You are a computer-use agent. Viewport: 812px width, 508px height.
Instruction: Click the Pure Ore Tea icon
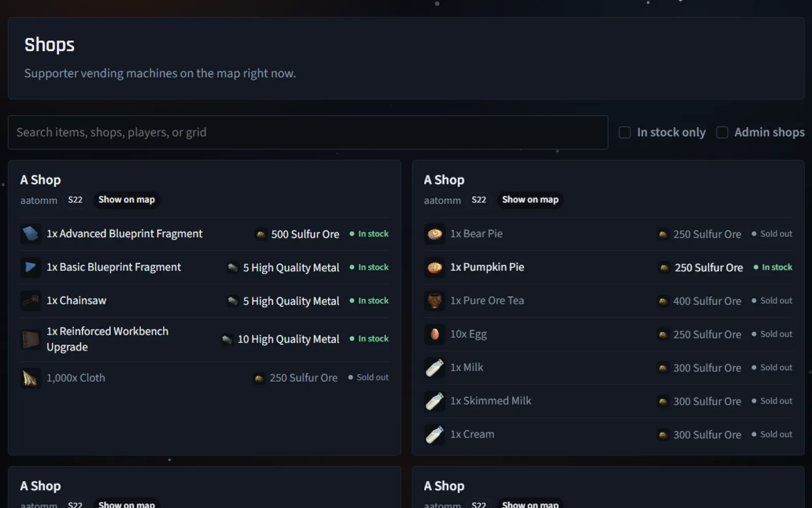[434, 301]
